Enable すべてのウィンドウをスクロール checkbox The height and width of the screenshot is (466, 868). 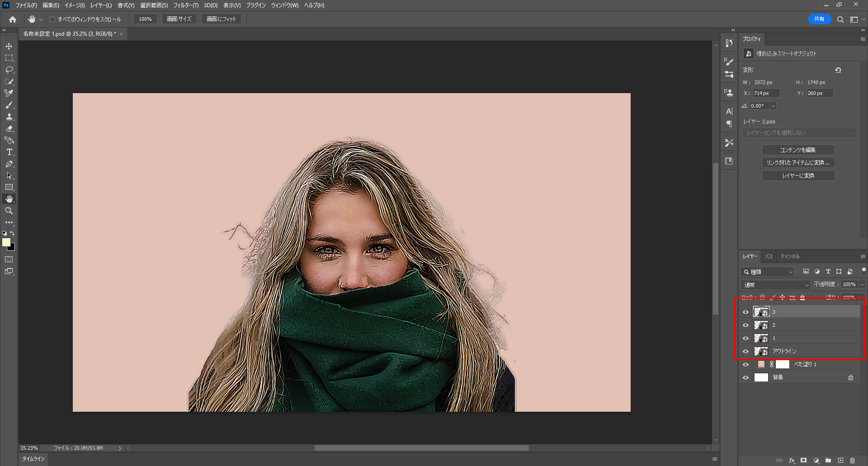tap(52, 19)
